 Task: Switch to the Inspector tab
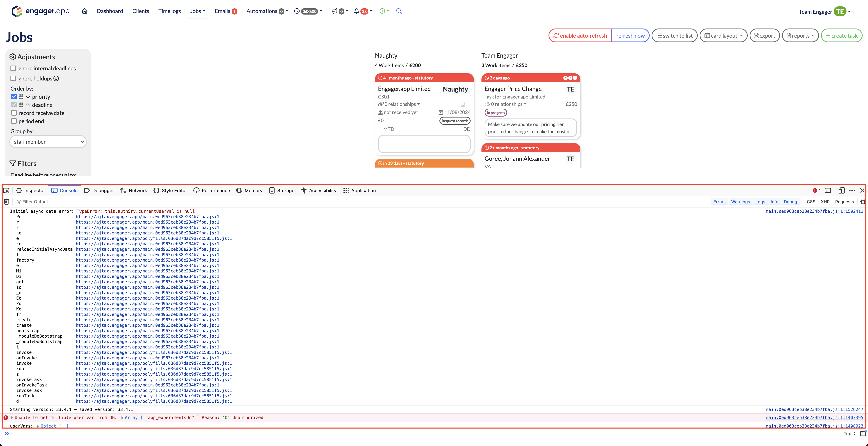point(31,191)
